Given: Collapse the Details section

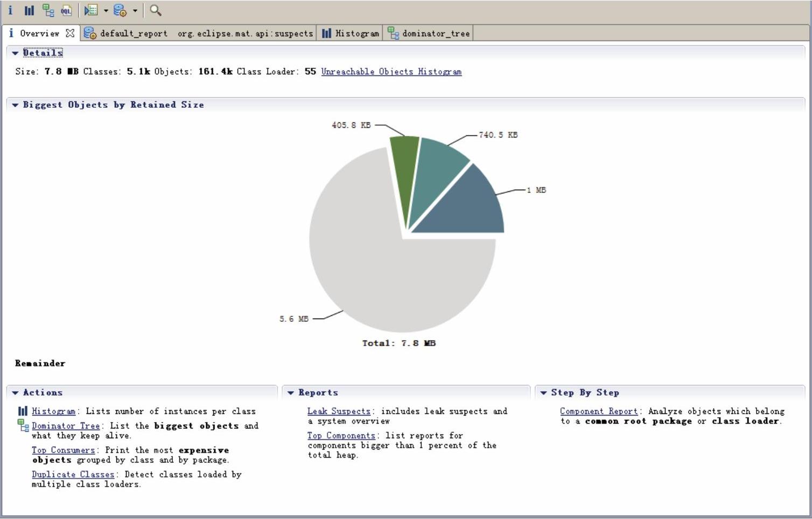Looking at the screenshot, I should tap(15, 53).
